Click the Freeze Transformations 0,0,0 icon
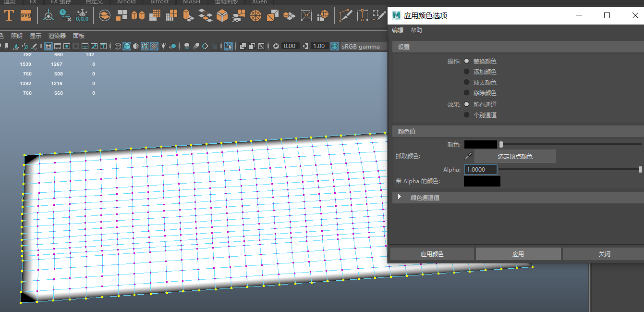This screenshot has height=312, width=644. tap(82, 16)
